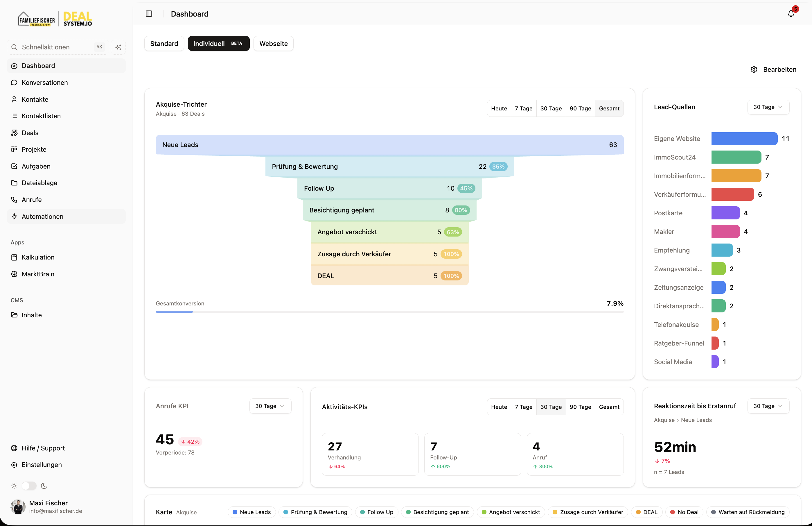Screen dimensions: 812x526
Task: Click the Follow Up funnel stage
Action: click(390, 188)
